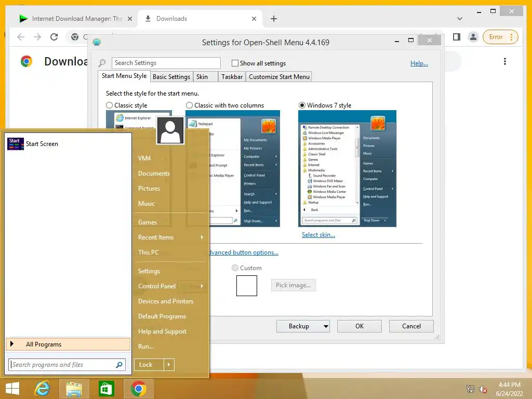Image resolution: width=532 pixels, height=399 pixels.
Task: Select the Start Menu Style tab
Action: (x=124, y=76)
